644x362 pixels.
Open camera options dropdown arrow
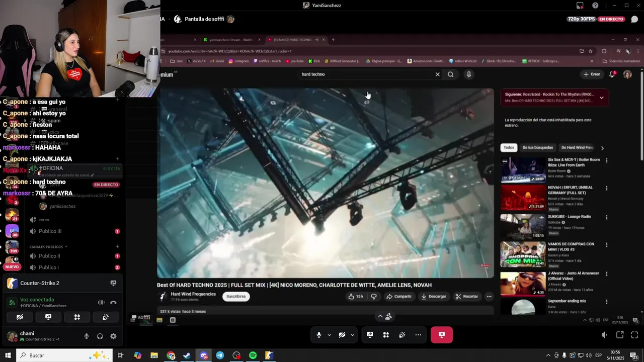click(352, 335)
